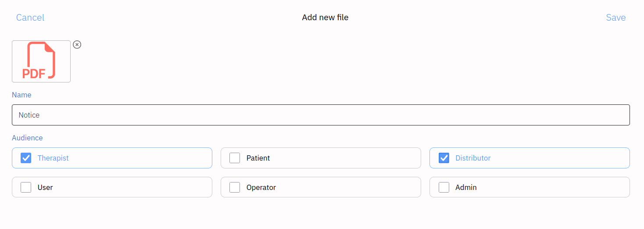Focus the Name field containing Notice

[321, 115]
